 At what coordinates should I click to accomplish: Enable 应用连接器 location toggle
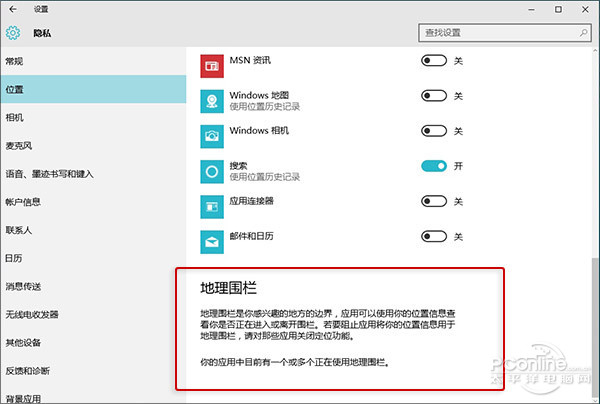pyautogui.click(x=434, y=201)
